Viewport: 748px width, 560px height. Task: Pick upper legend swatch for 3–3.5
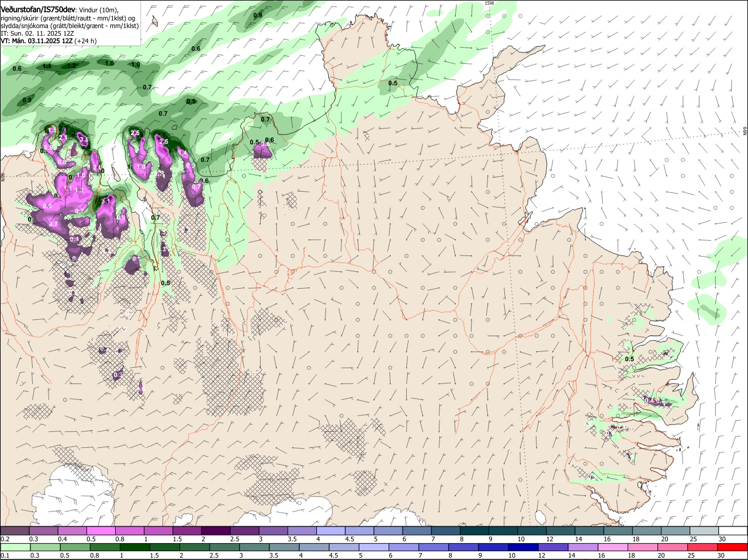[273, 531]
